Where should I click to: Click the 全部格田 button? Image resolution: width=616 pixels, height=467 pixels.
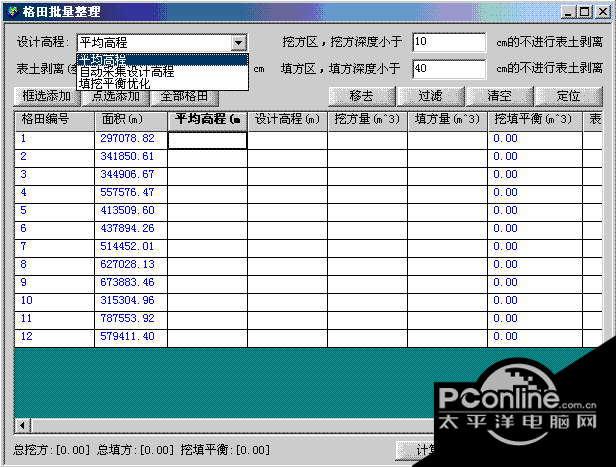[x=184, y=97]
